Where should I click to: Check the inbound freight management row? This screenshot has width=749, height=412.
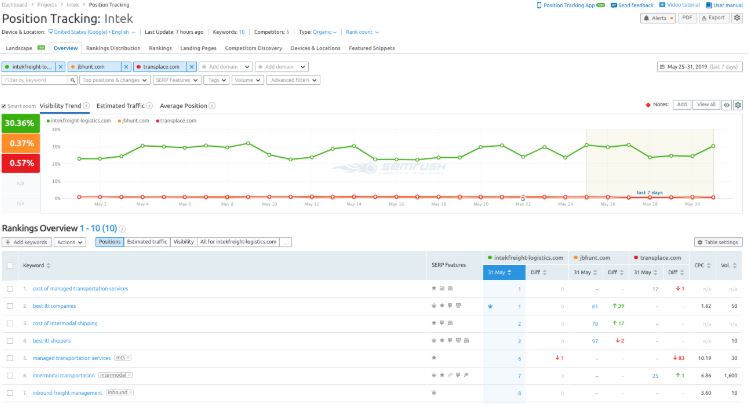point(10,393)
